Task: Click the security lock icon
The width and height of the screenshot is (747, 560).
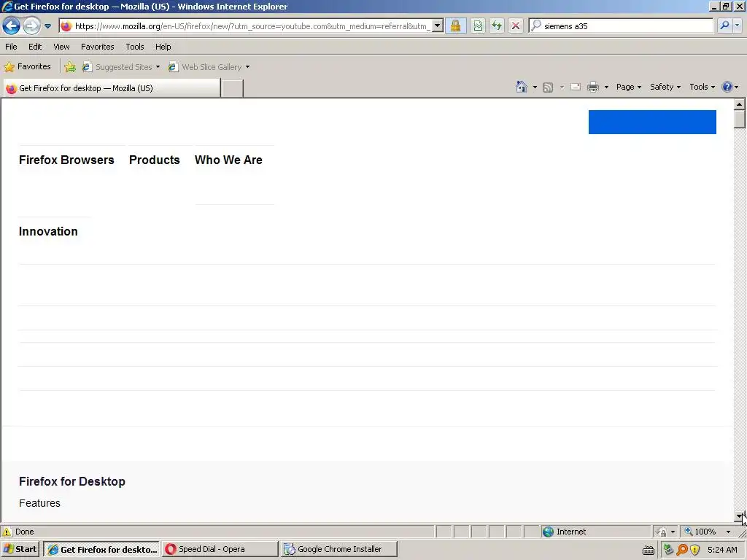Action: point(455,26)
